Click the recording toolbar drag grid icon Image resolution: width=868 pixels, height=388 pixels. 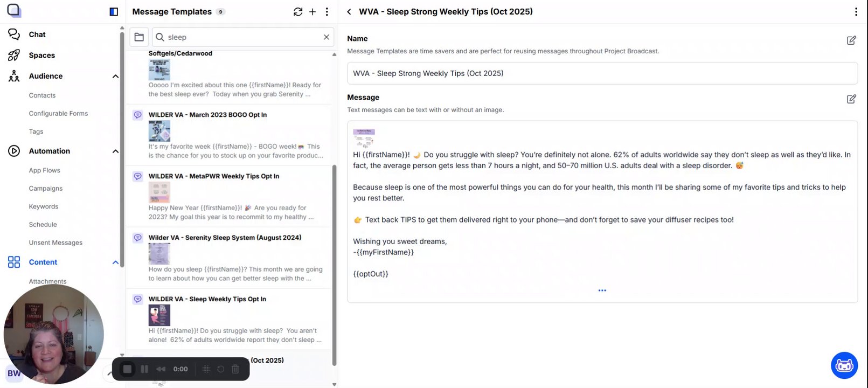(x=206, y=369)
